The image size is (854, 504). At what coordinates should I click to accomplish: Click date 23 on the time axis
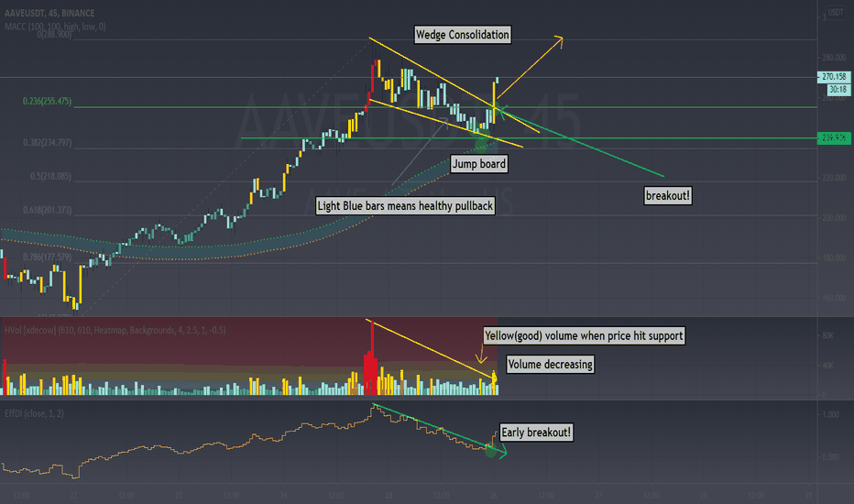pyautogui.click(x=179, y=495)
